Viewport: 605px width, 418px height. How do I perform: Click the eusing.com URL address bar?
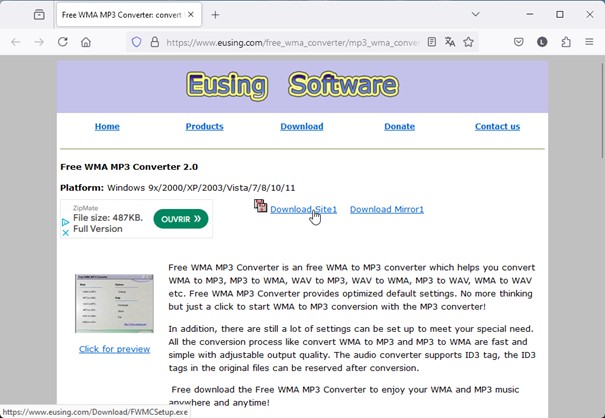click(x=293, y=42)
